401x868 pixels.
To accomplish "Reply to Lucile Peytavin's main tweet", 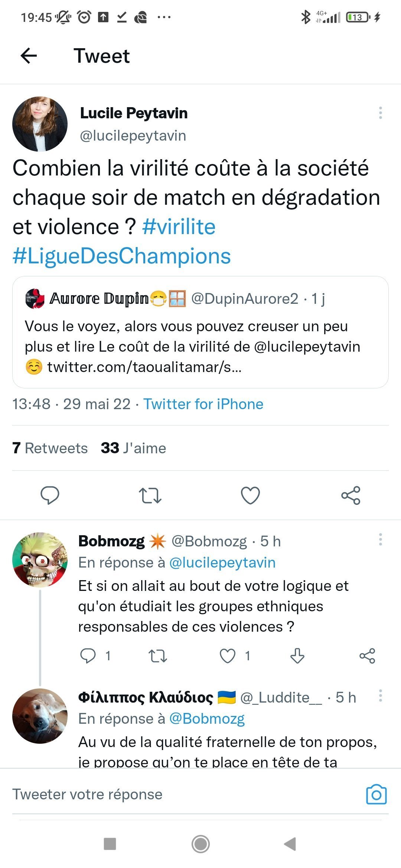I will click(50, 495).
